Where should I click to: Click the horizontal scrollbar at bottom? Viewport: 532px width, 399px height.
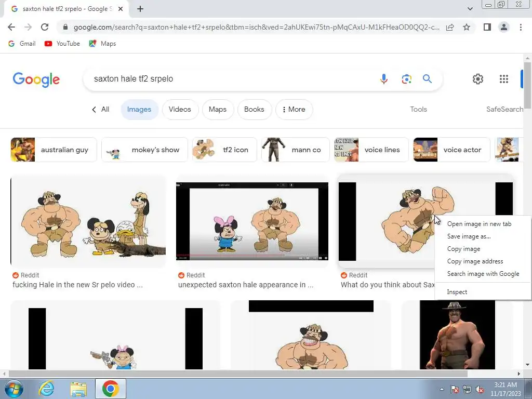click(237, 374)
